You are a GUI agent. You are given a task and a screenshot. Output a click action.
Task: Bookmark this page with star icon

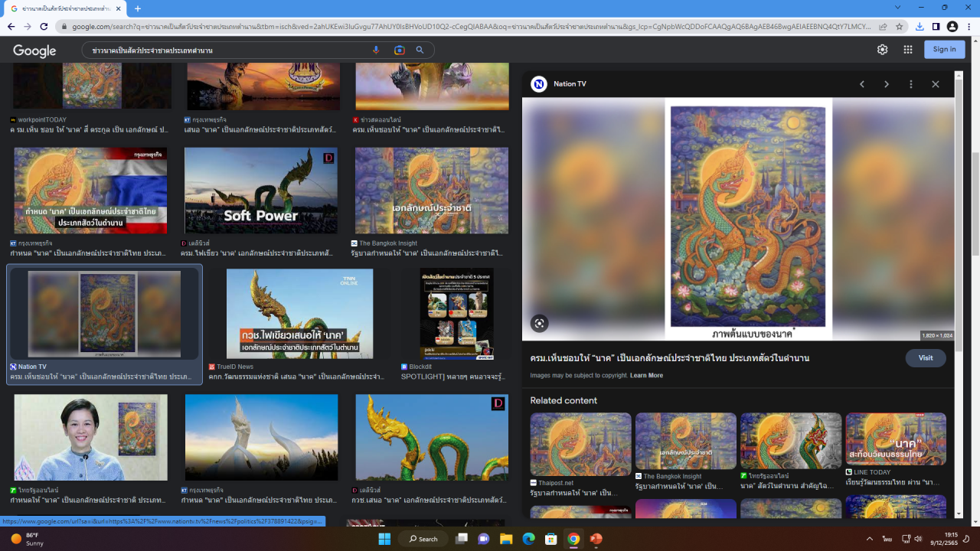point(900,26)
